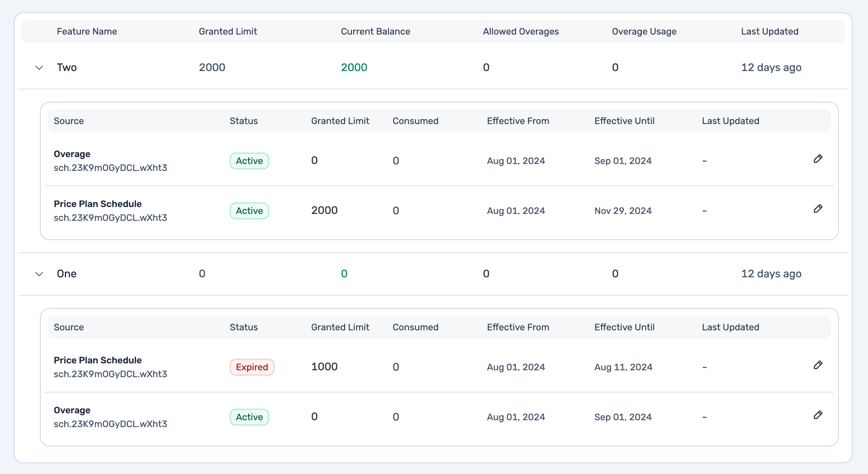Screen dimensions: 868x474
Task: Edit the Overage entry under feature One
Action: point(818,415)
